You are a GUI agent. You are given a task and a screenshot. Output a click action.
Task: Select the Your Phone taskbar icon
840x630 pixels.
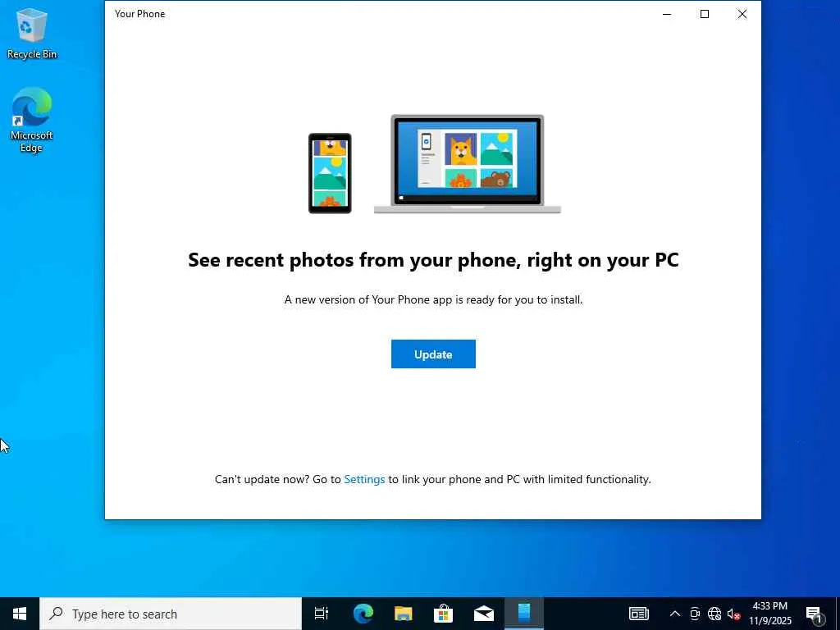524,614
